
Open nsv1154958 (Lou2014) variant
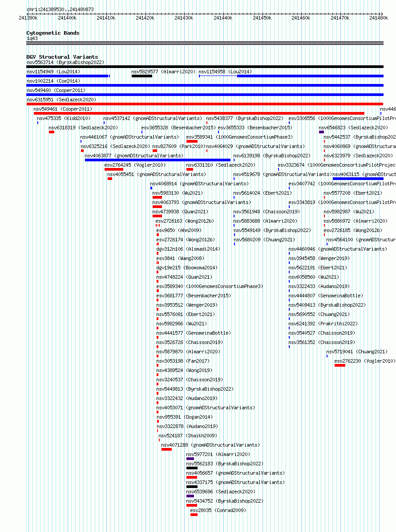click(225, 72)
